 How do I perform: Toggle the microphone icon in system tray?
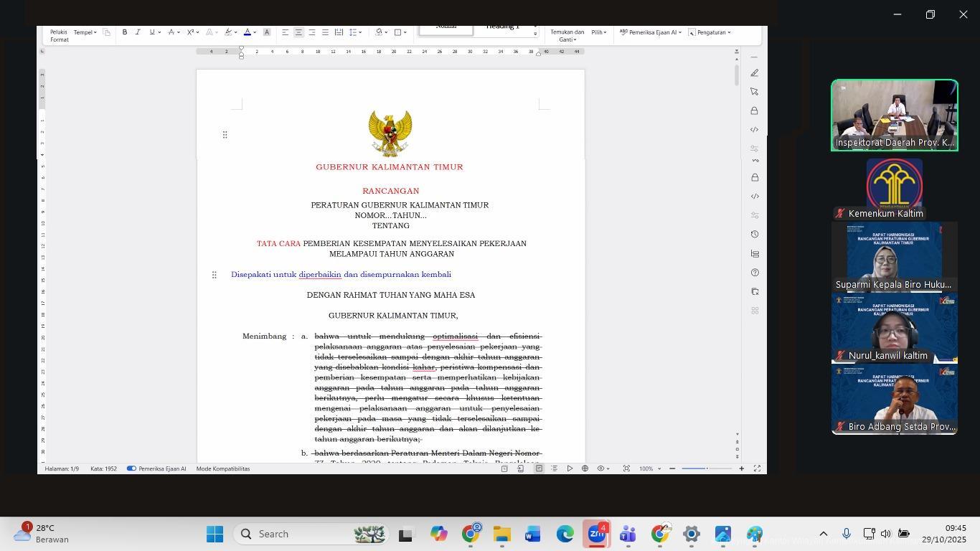(x=847, y=534)
